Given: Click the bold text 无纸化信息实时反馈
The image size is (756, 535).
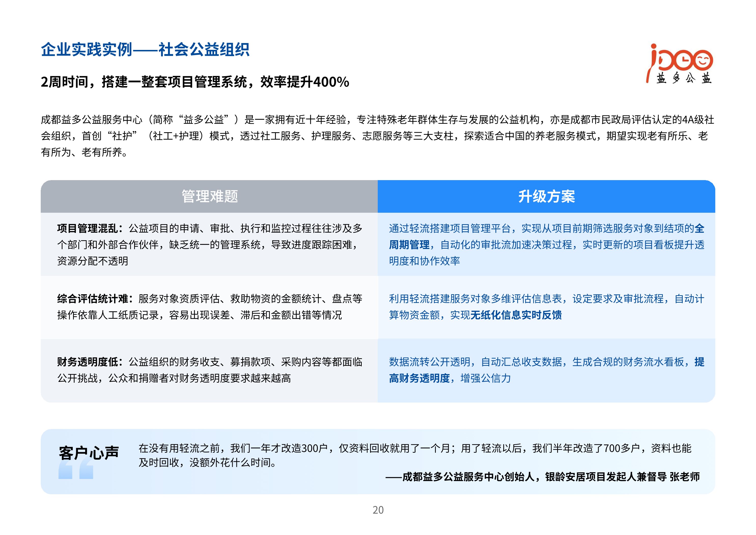Looking at the screenshot, I should pyautogui.click(x=516, y=315).
